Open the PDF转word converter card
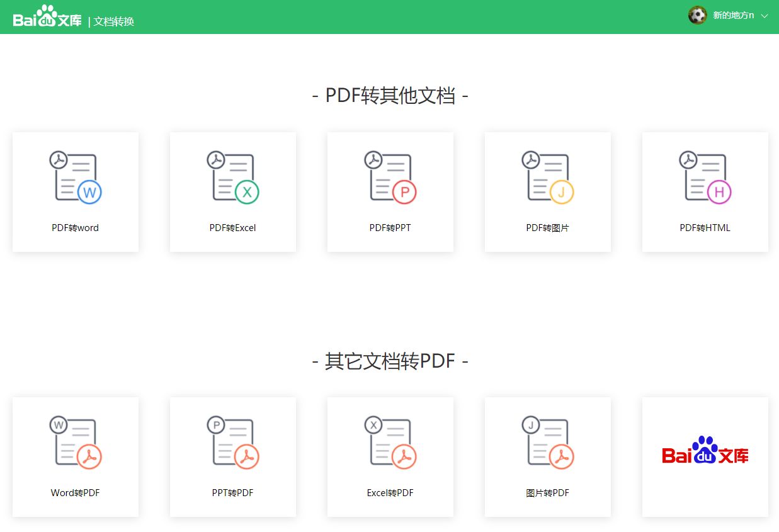The width and height of the screenshot is (779, 532). (75, 191)
